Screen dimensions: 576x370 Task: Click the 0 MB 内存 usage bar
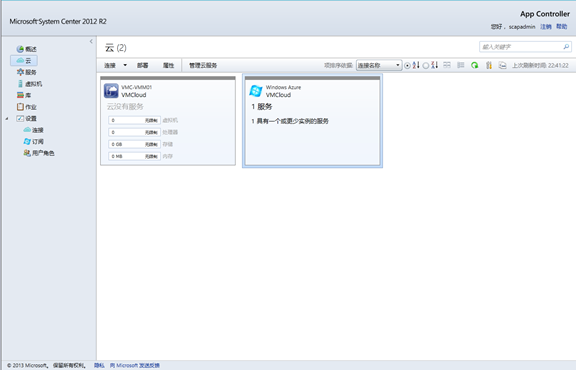[134, 156]
